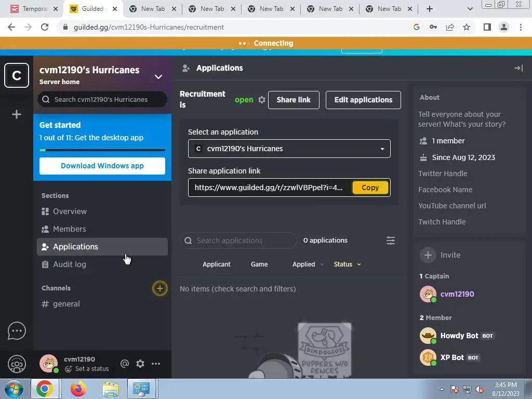Open the applications filter sliders icon
This screenshot has height=399, width=532.
(x=391, y=241)
